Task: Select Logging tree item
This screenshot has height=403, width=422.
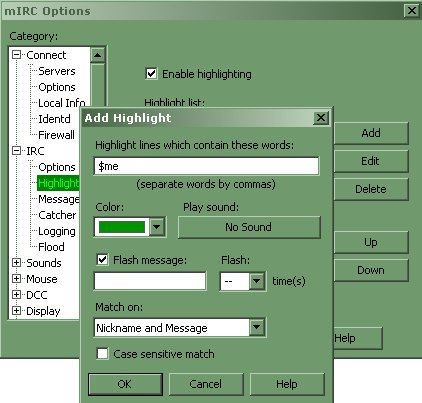Action: point(57,231)
